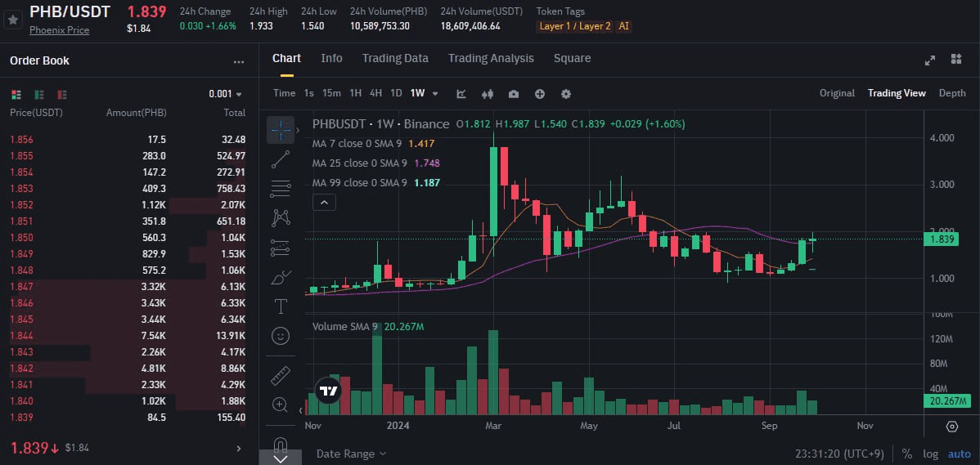Image resolution: width=980 pixels, height=465 pixels.
Task: Click the arrow next to last price 1.839
Action: click(238, 448)
